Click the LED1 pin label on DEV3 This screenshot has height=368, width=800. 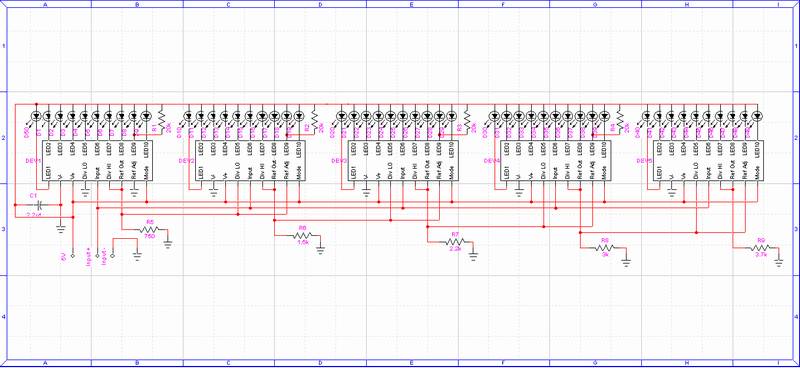click(x=354, y=173)
